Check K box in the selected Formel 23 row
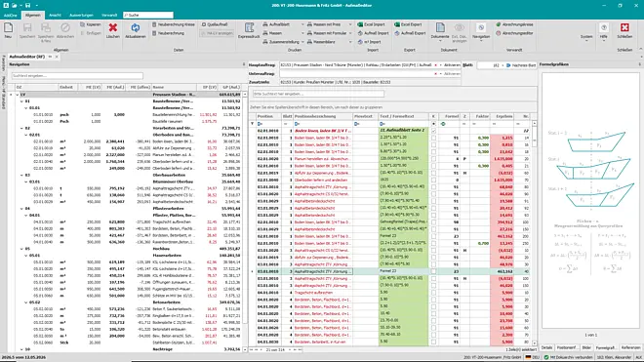This screenshot has width=644, height=362. point(433,271)
